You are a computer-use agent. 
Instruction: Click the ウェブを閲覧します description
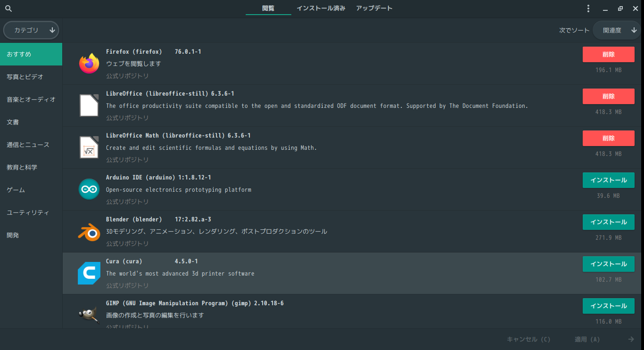point(133,64)
